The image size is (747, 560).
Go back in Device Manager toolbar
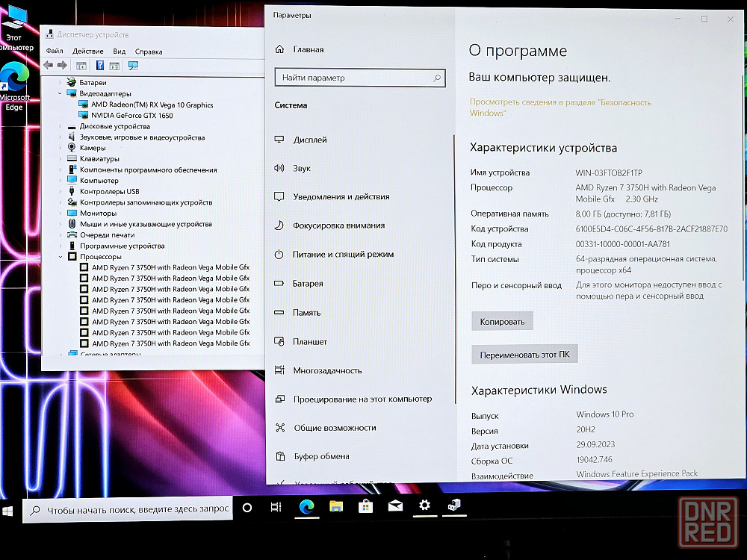click(x=48, y=65)
